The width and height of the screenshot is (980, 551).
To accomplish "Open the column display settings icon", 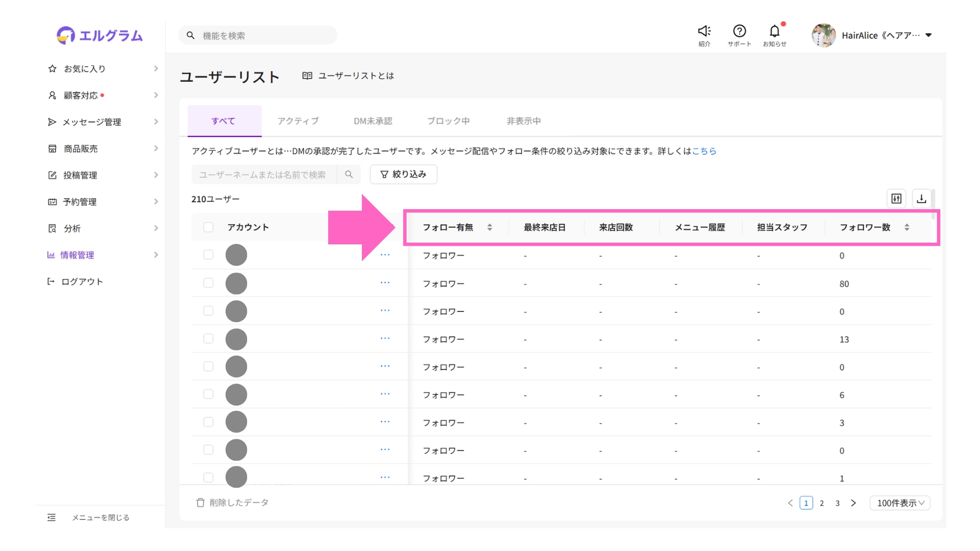I will [x=896, y=199].
